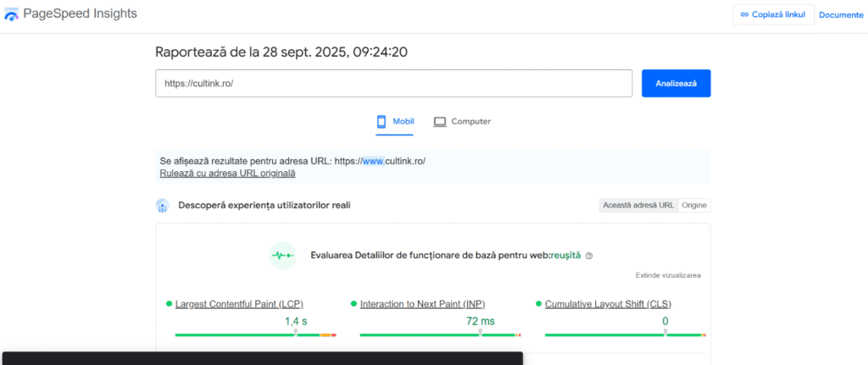
Task: Open the PageSpeed Insights home title
Action: (80, 14)
